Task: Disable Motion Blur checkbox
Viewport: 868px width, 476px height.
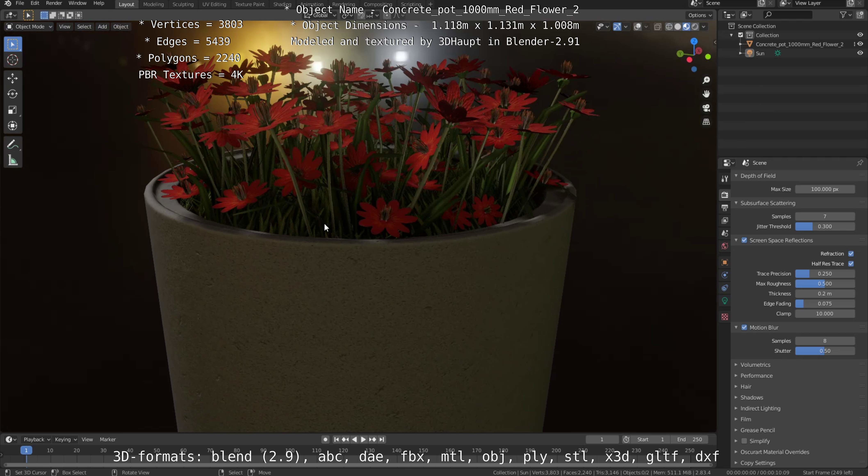Action: pos(744,327)
